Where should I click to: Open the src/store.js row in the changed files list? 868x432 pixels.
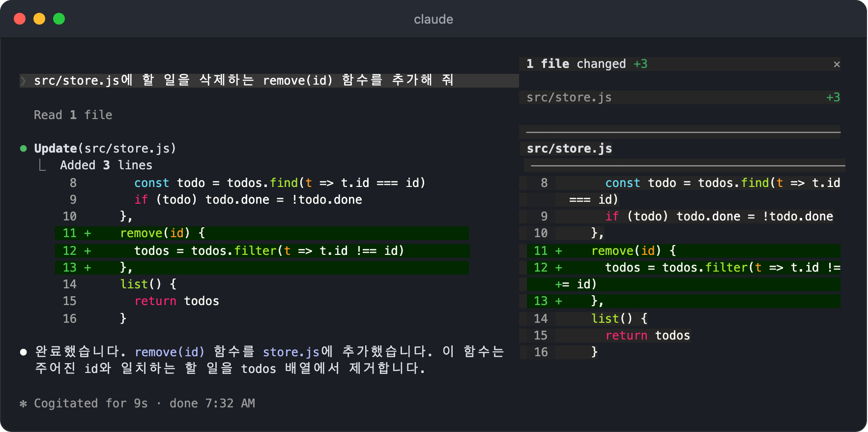(680, 97)
